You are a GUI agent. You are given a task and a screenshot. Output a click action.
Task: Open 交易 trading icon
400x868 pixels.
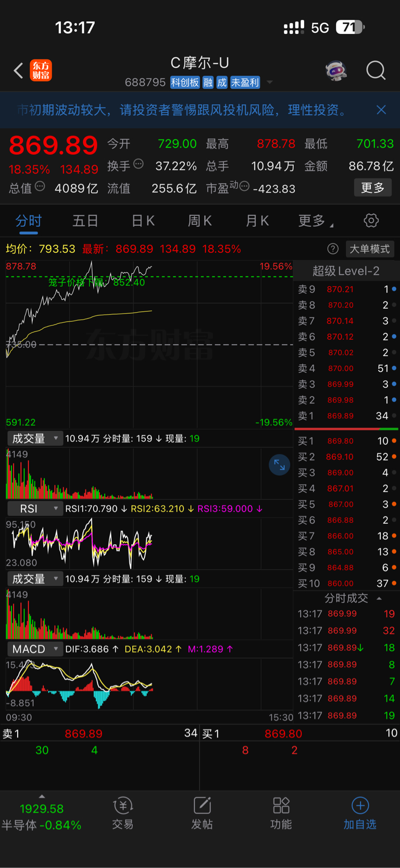[123, 813]
